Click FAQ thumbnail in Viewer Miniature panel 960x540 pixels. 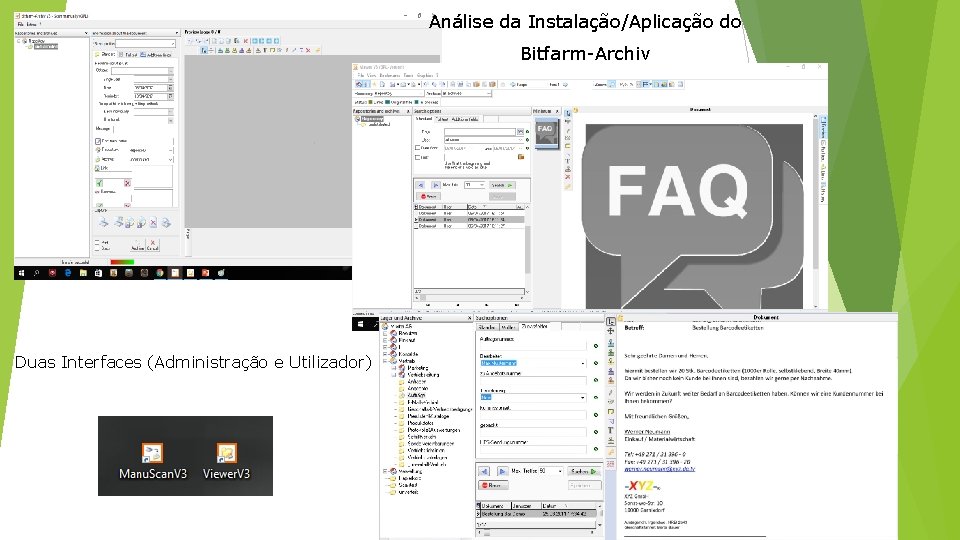546,133
